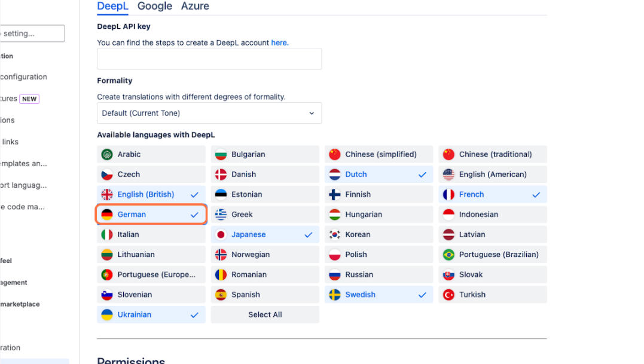Click the Lithuanian flag icon
Screen dimensions: 644x364
pos(107,255)
